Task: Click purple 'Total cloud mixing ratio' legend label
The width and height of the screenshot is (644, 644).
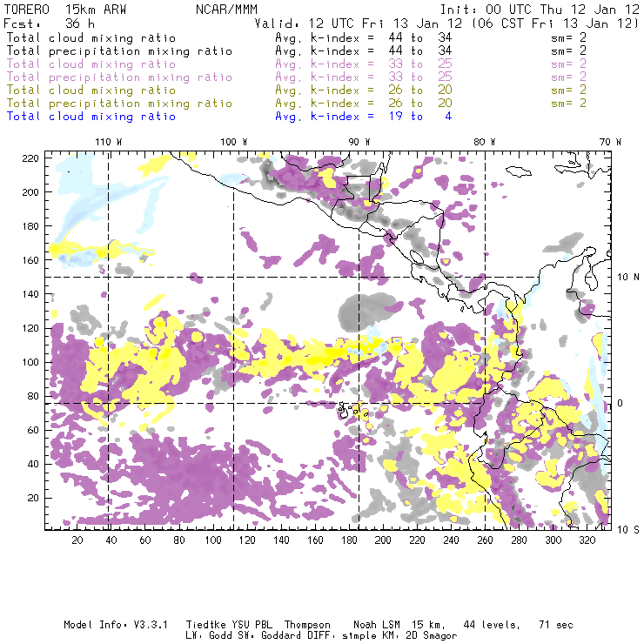Action: click(x=91, y=64)
